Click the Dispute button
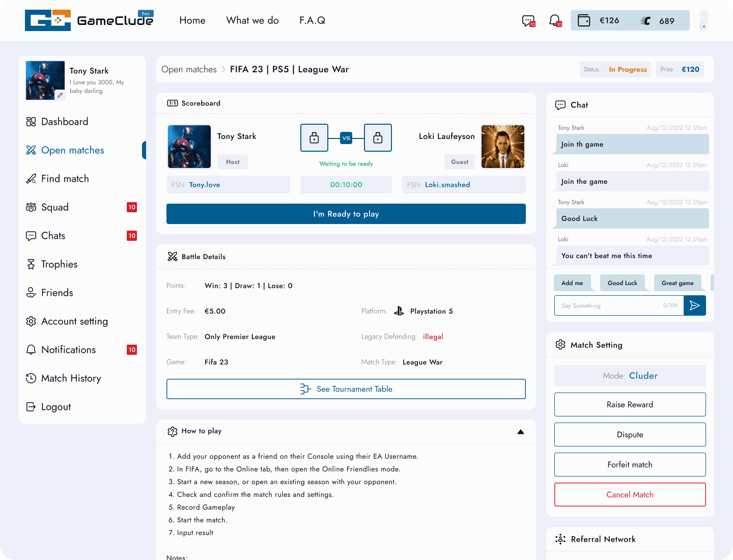The height and width of the screenshot is (560, 733). (x=630, y=435)
